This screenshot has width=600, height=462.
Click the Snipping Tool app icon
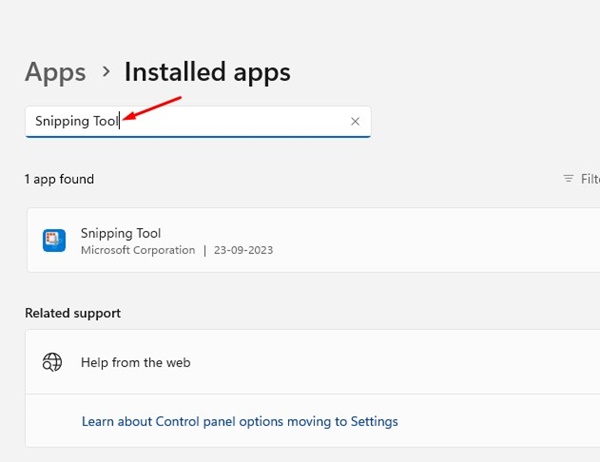(x=54, y=240)
